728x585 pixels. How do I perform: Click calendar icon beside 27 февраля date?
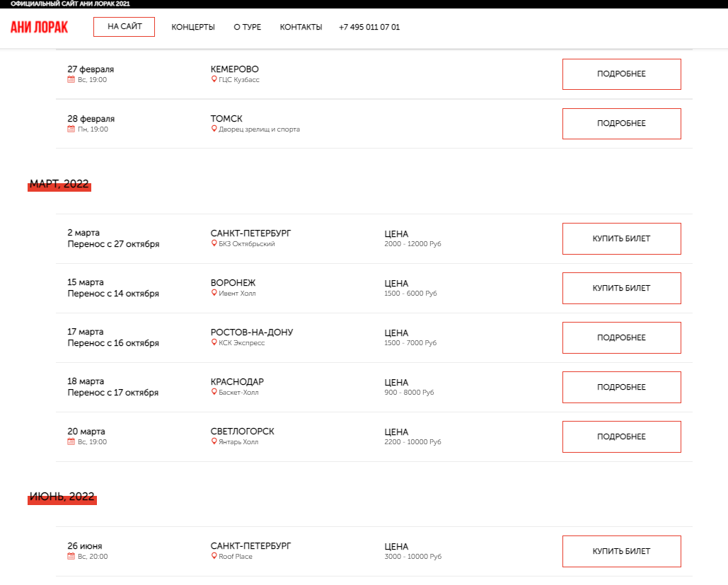(71, 80)
